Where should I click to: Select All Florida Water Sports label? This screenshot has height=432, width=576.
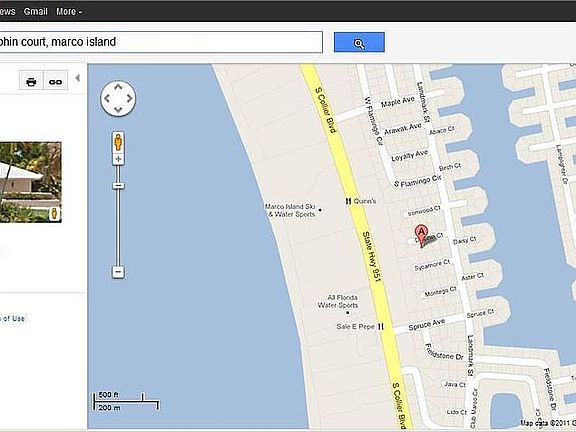point(338,301)
